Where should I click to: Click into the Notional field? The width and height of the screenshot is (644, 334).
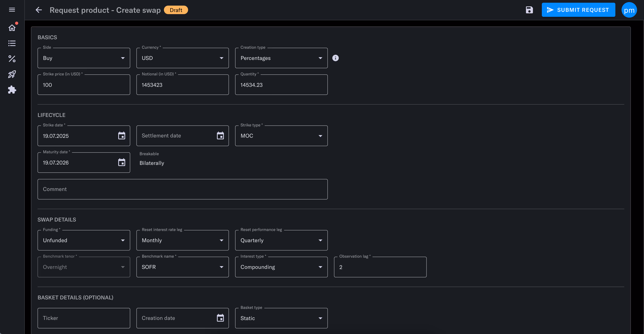point(182,85)
